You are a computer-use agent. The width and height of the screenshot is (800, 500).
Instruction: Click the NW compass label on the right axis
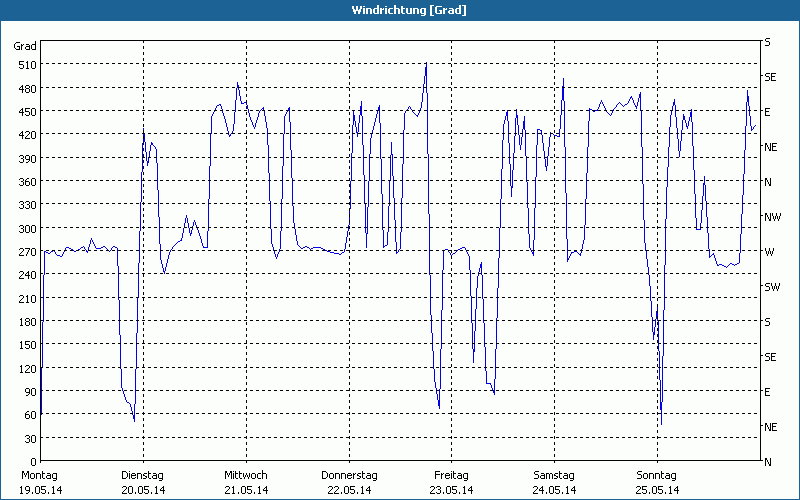pyautogui.click(x=772, y=217)
